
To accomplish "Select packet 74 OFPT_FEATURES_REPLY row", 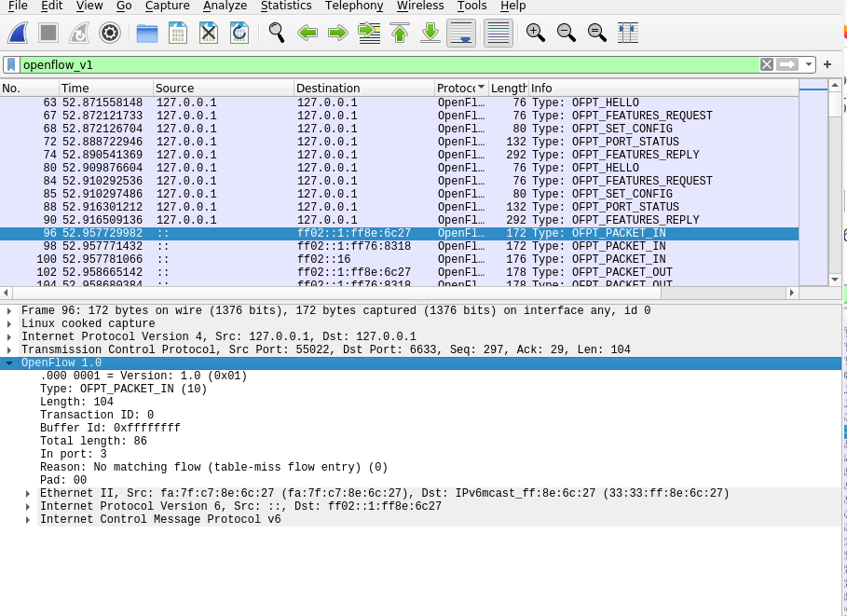I will coord(399,155).
